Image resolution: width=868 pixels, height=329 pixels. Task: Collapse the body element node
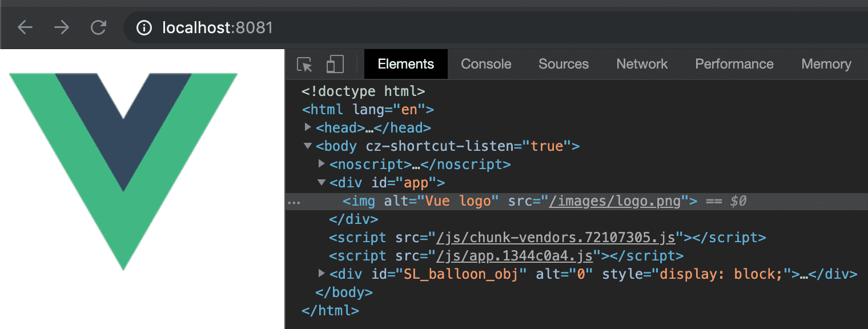308,146
